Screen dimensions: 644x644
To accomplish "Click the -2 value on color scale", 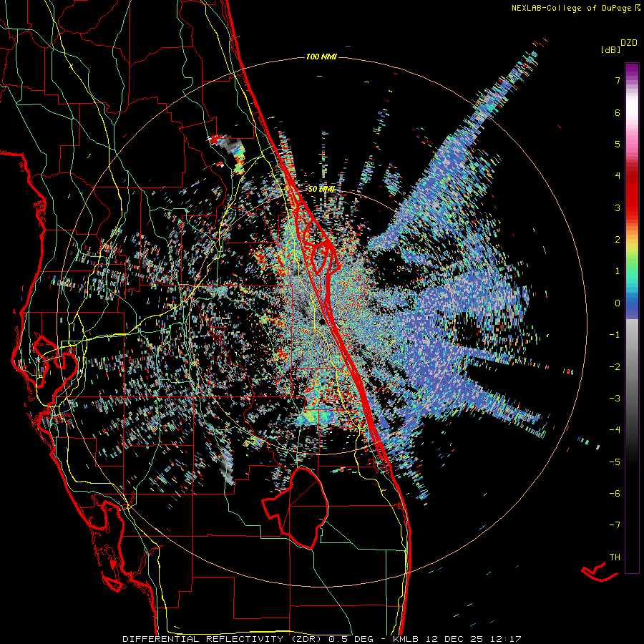I will pos(615,367).
